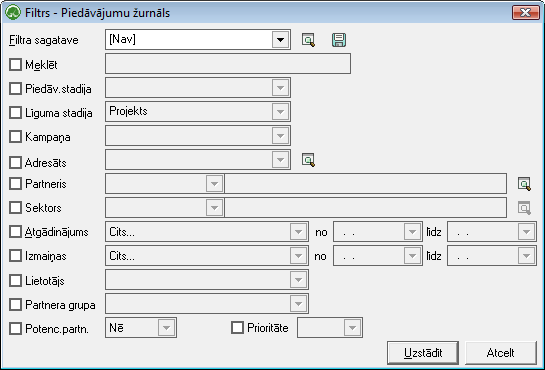The width and height of the screenshot is (545, 370).
Task: Open the Atgādinājums Cits... dropdown
Action: point(298,232)
